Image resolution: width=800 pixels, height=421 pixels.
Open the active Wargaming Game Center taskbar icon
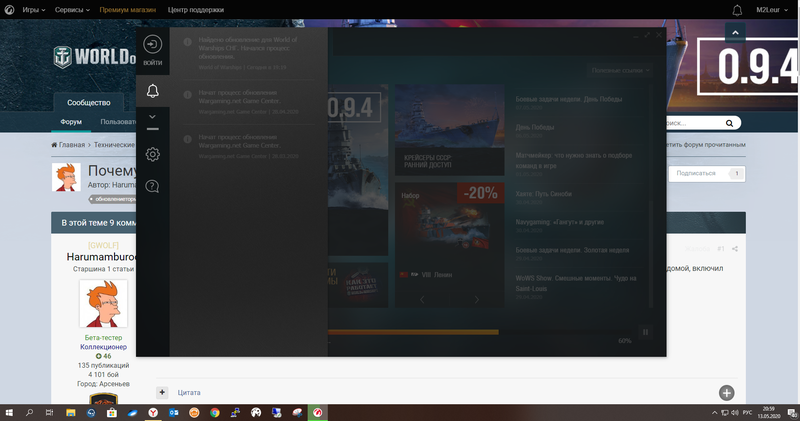click(317, 413)
